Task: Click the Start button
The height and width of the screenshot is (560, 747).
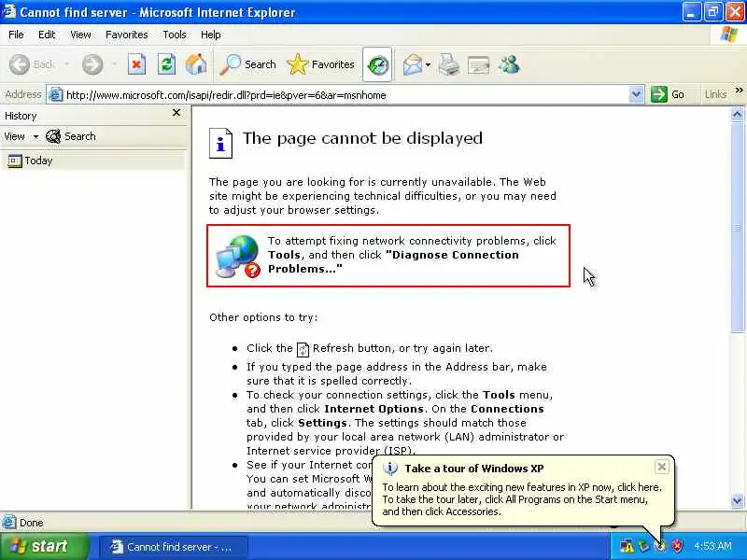Action: (43, 546)
